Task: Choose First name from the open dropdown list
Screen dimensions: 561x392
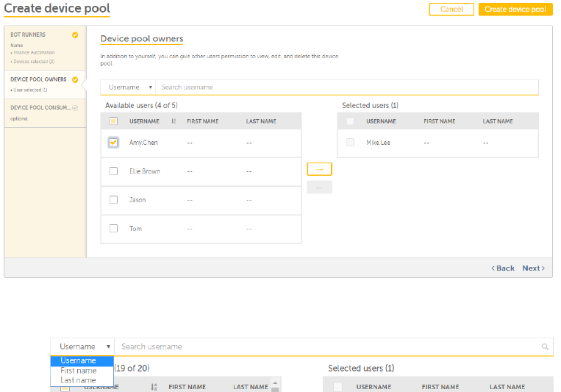Action: coord(79,371)
